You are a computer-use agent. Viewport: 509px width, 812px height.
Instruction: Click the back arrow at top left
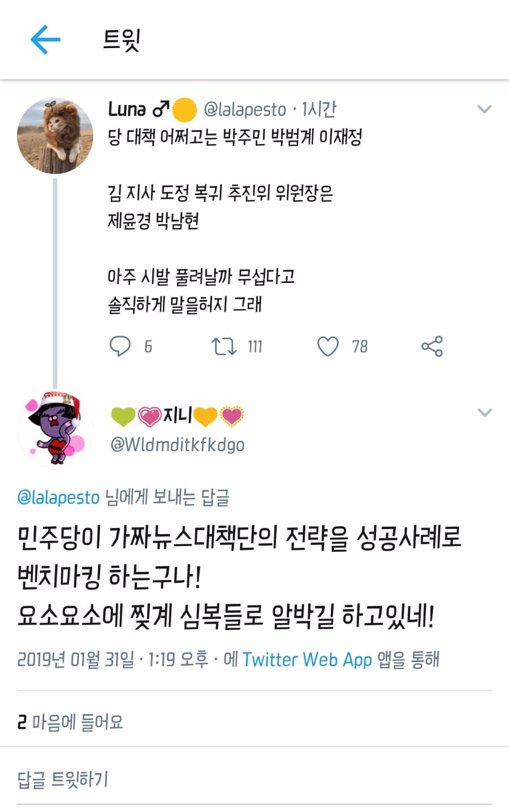click(x=46, y=38)
